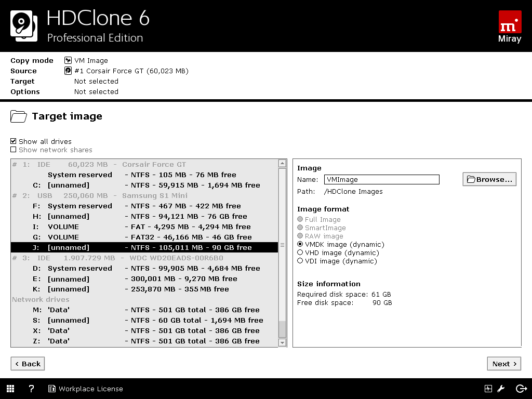Select the C: unnamed partition

pyautogui.click(x=144, y=185)
